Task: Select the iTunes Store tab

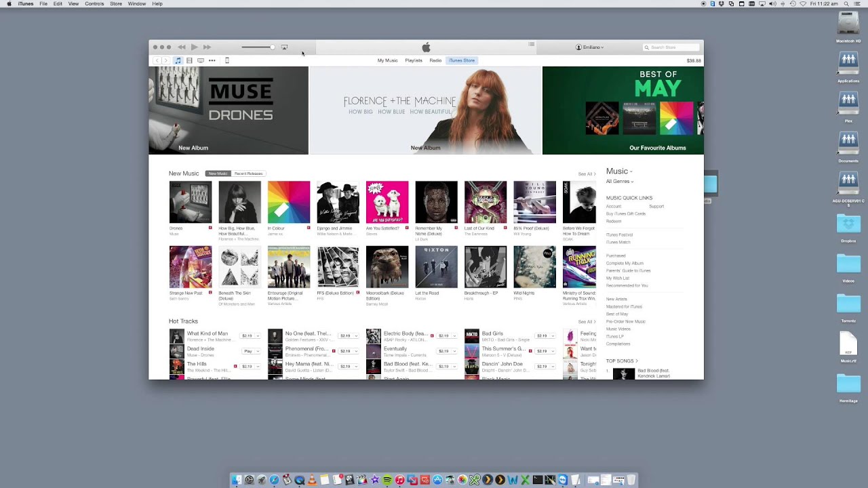Action: (462, 60)
